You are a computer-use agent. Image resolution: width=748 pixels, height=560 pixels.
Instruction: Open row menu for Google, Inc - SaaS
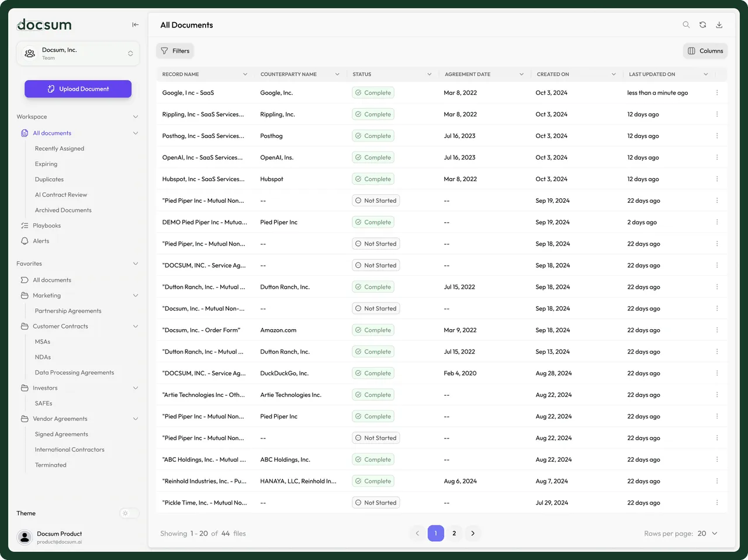click(x=717, y=92)
